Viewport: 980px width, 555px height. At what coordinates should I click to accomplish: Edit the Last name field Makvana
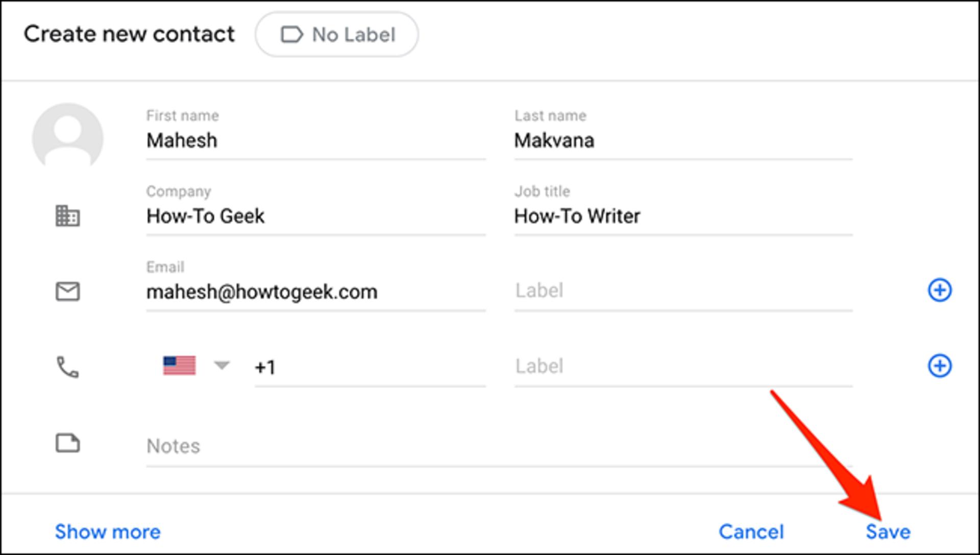(x=683, y=140)
